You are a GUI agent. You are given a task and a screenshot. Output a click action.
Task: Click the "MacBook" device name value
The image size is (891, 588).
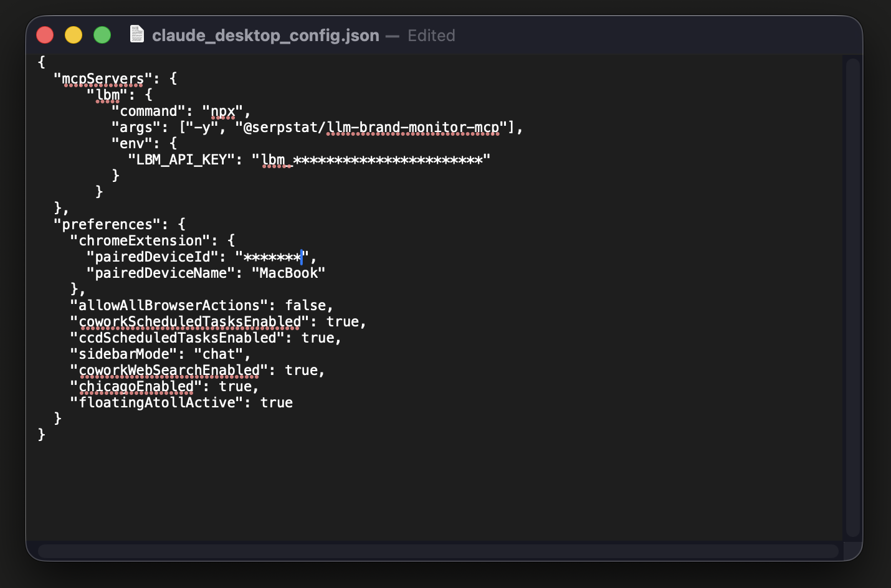click(x=288, y=273)
